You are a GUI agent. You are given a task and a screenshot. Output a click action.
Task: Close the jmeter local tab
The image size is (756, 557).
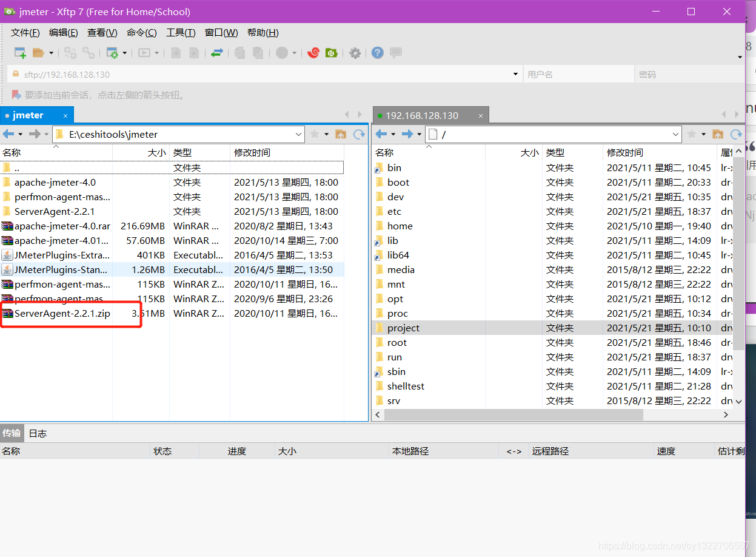65,115
